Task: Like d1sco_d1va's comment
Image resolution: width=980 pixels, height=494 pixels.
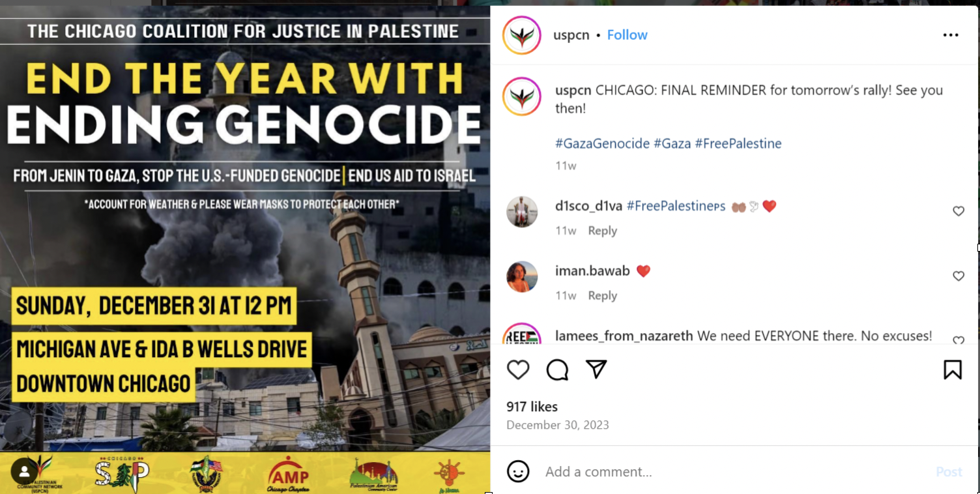Action: [958, 211]
